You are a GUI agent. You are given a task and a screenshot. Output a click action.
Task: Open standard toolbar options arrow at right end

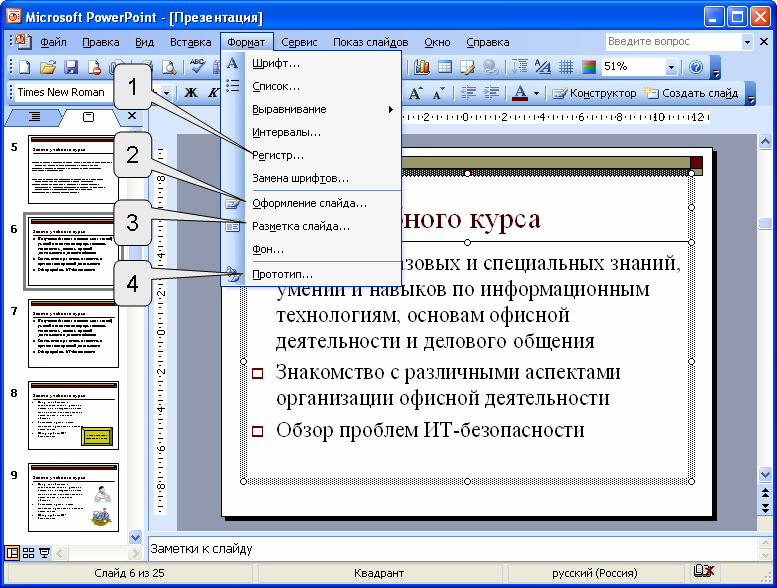(x=716, y=68)
